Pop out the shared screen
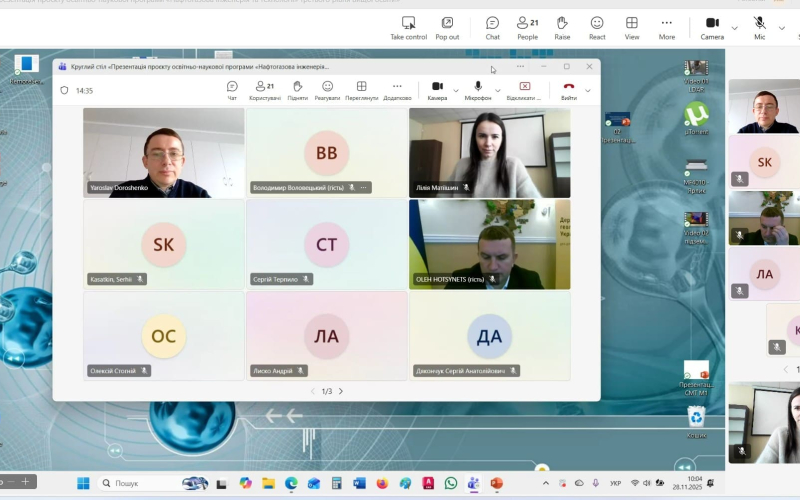The width and height of the screenshot is (800, 500). 447,27
